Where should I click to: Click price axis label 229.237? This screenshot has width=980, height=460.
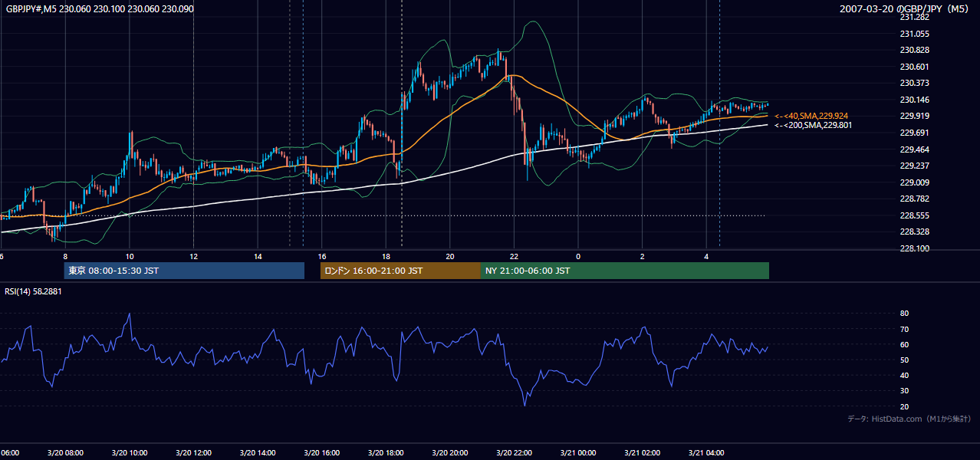(x=915, y=166)
